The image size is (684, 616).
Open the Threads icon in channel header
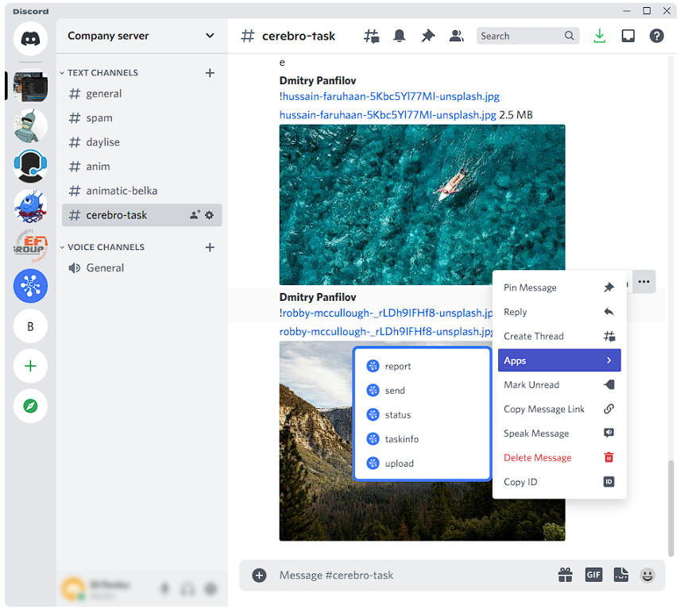[x=371, y=37]
